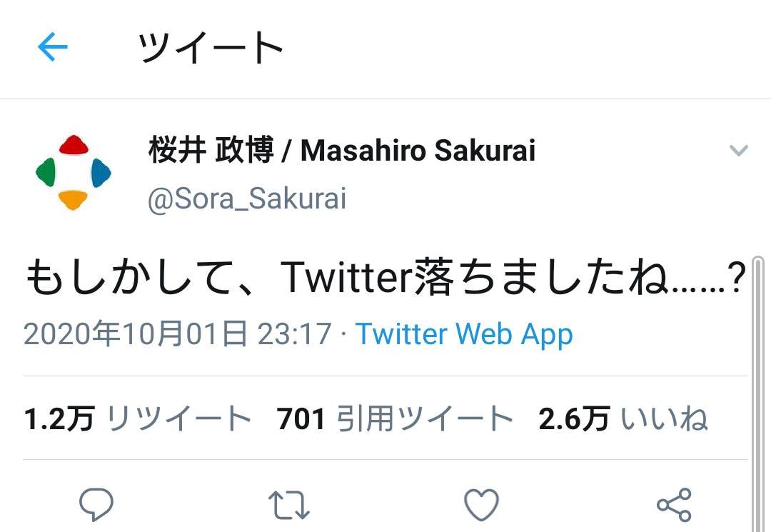This screenshot has height=532, width=771.
Task: Open the profile picture with colored buttons
Action: (x=73, y=172)
